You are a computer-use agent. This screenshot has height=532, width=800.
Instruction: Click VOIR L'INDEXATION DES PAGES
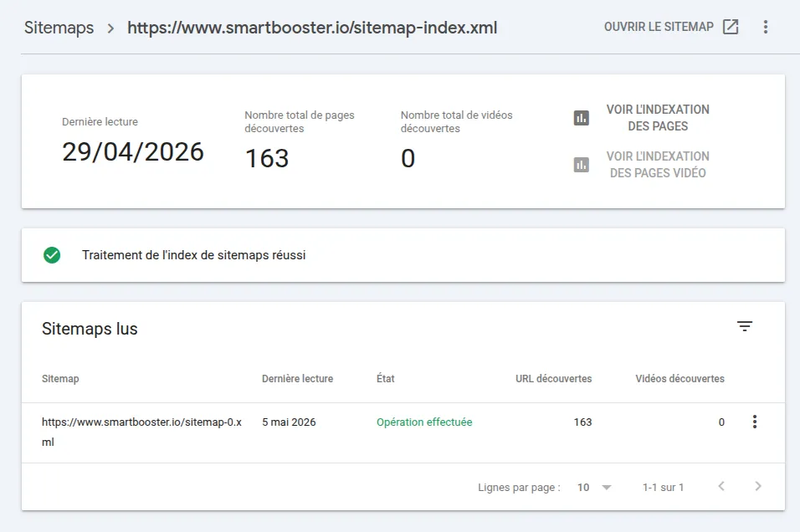tap(658, 118)
